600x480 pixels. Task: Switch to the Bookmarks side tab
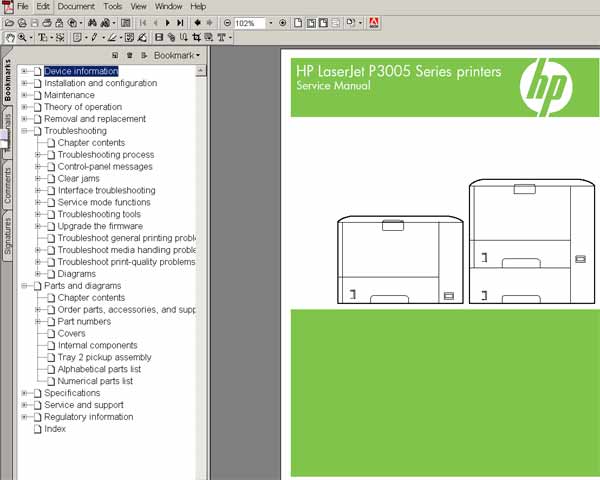pos(7,80)
